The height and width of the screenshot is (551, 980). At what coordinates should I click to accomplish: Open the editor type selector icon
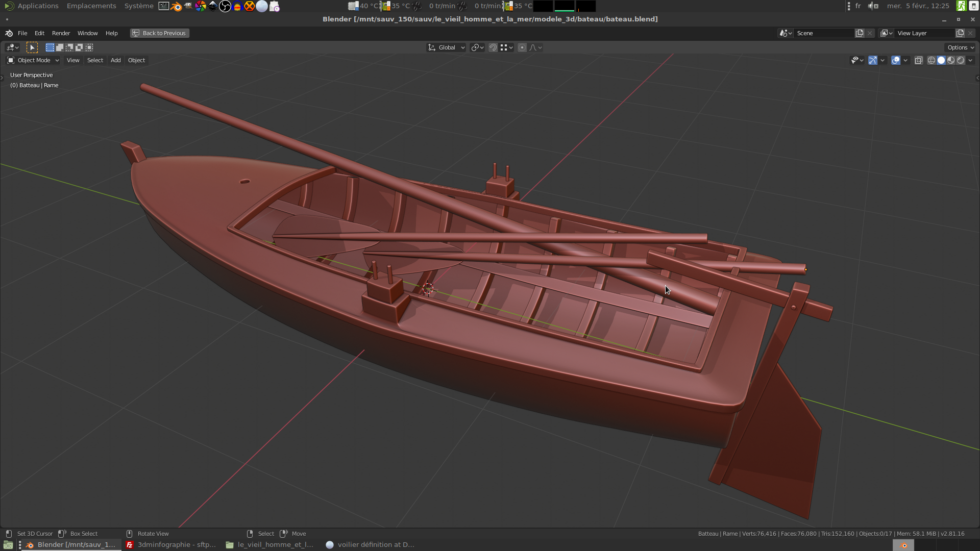click(12, 47)
